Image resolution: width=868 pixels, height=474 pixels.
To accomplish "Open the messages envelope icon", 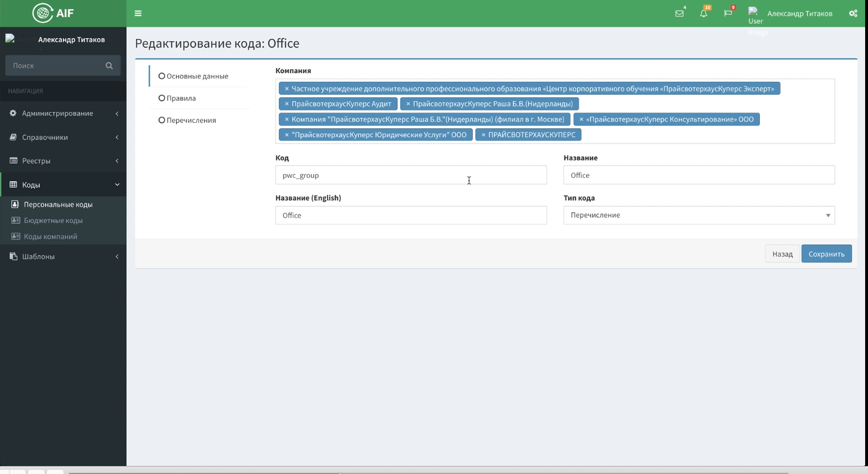I will pos(679,13).
